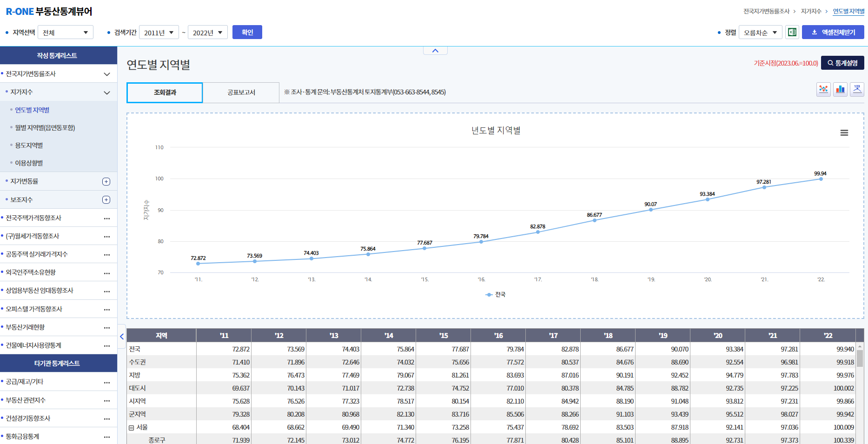868x444 pixels.
Task: Toggle 전국 series in chart legend
Action: coord(496,294)
